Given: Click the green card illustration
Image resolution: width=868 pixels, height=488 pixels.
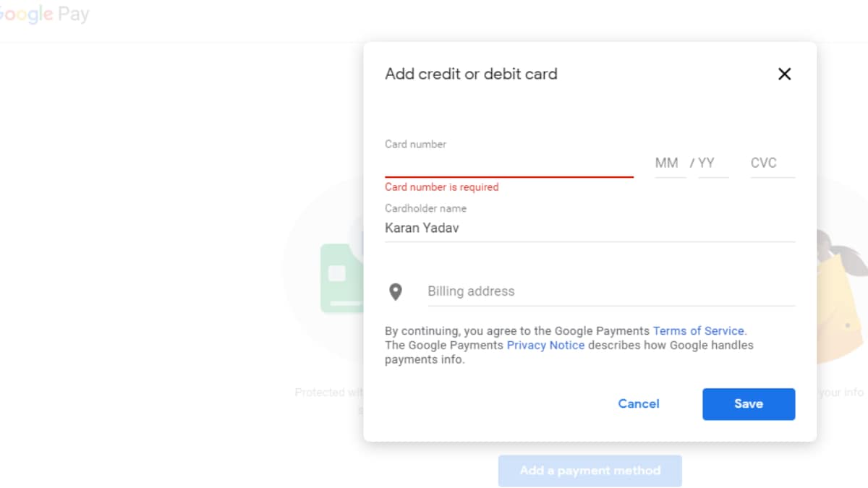Looking at the screenshot, I should tap(340, 278).
